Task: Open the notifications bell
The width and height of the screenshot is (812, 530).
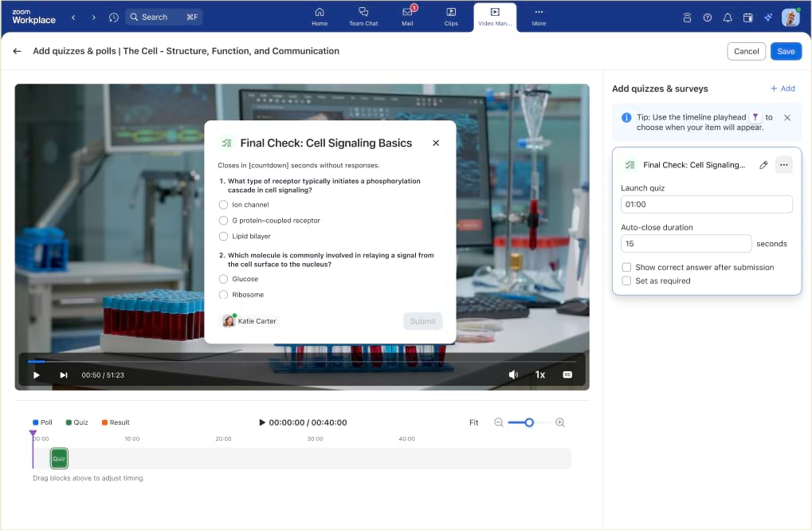Action: pos(727,18)
